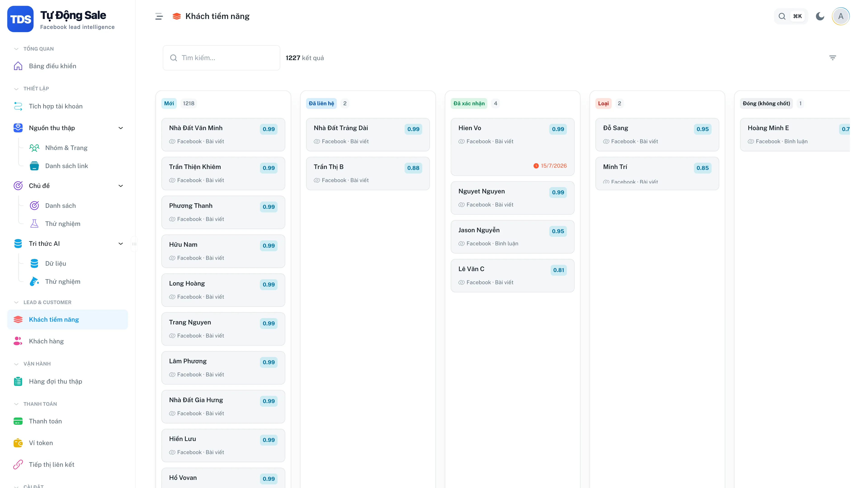Viewport: 868px width, 488px height.
Task: Click the Tìm kiếm search field
Action: click(x=221, y=58)
